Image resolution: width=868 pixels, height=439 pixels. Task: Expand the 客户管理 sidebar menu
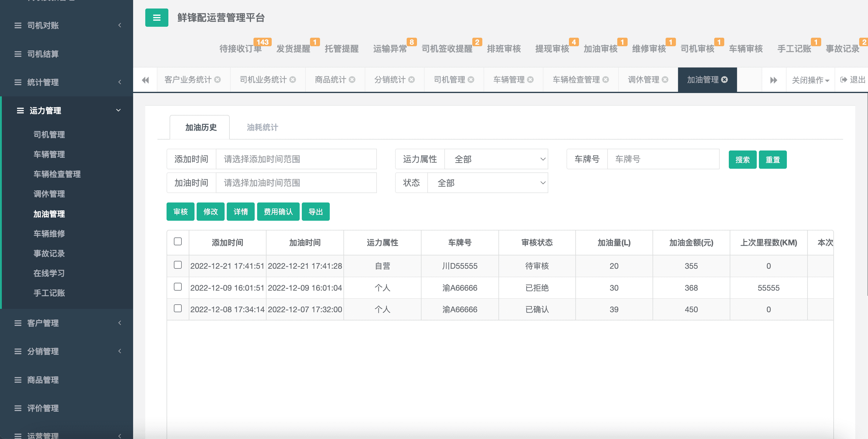pos(120,323)
